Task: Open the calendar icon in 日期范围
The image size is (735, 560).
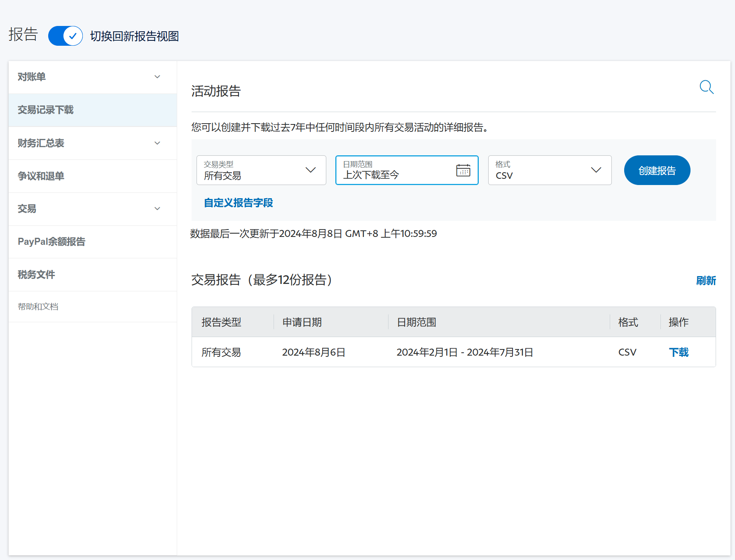Action: click(x=463, y=170)
